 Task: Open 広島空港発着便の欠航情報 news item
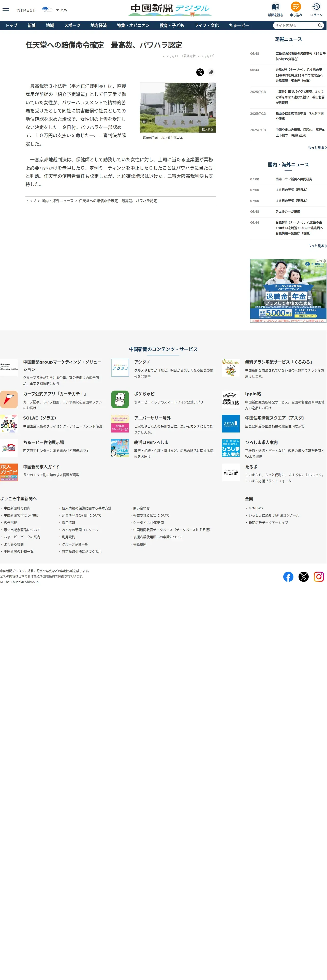300,56
